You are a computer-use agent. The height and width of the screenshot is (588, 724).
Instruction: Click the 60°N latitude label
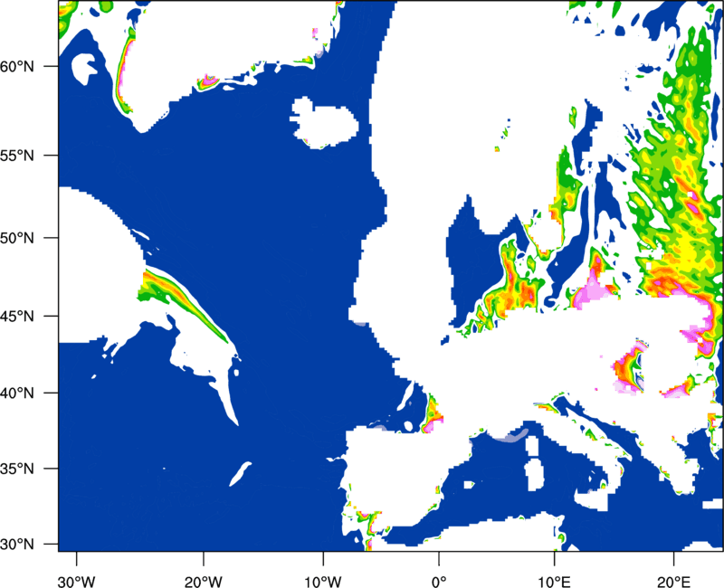(x=17, y=67)
